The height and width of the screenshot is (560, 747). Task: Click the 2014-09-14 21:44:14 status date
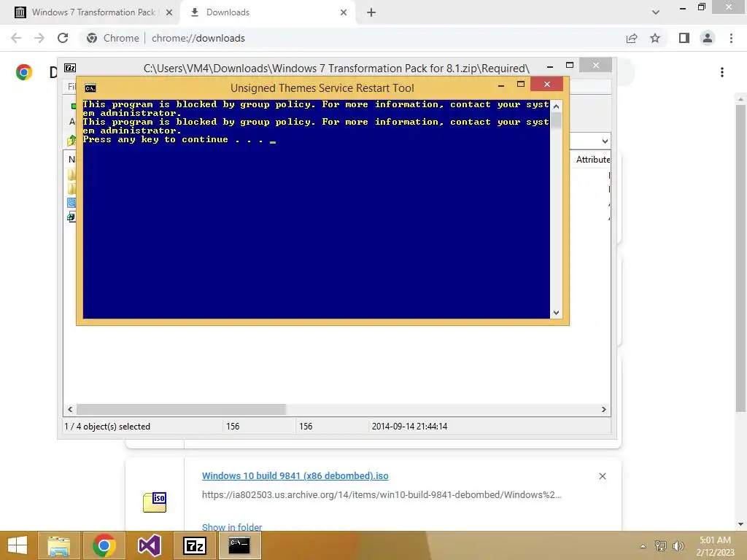[x=410, y=427]
